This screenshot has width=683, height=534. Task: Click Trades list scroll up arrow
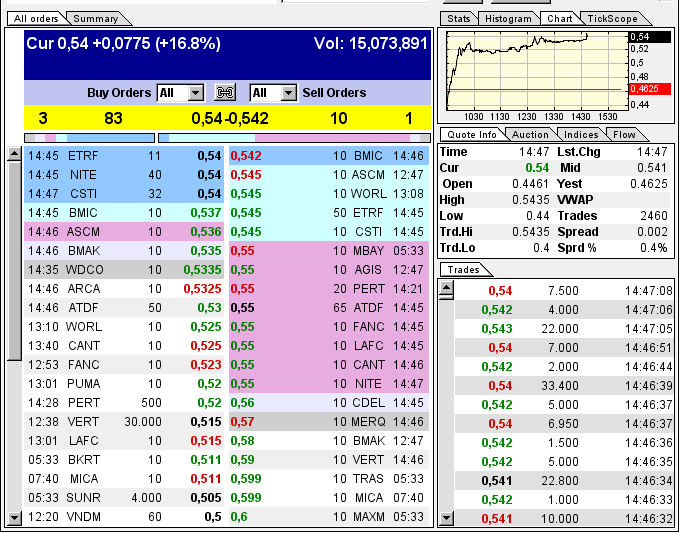(x=447, y=288)
